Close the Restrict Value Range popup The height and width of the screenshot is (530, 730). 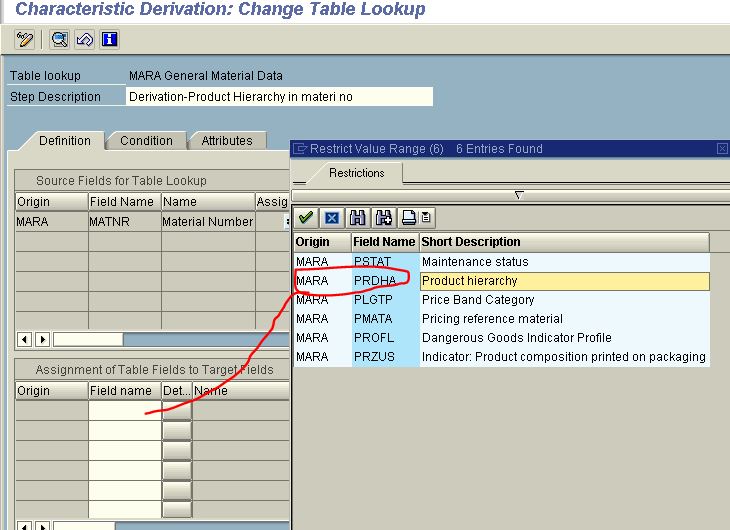click(722, 149)
